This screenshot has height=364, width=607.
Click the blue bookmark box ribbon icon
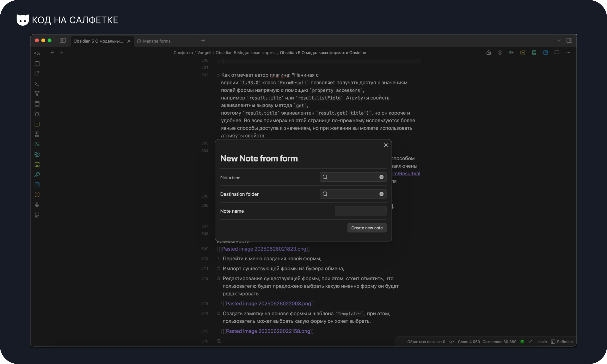click(37, 185)
